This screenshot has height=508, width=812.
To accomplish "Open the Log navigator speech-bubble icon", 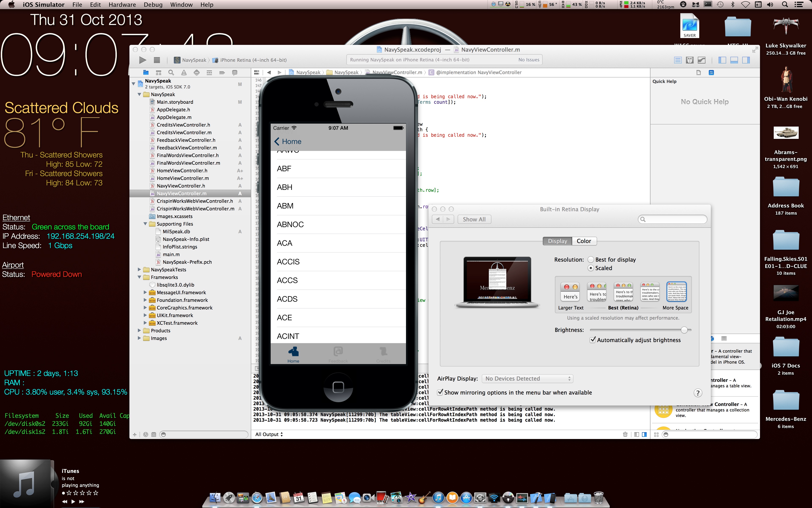I will 235,72.
